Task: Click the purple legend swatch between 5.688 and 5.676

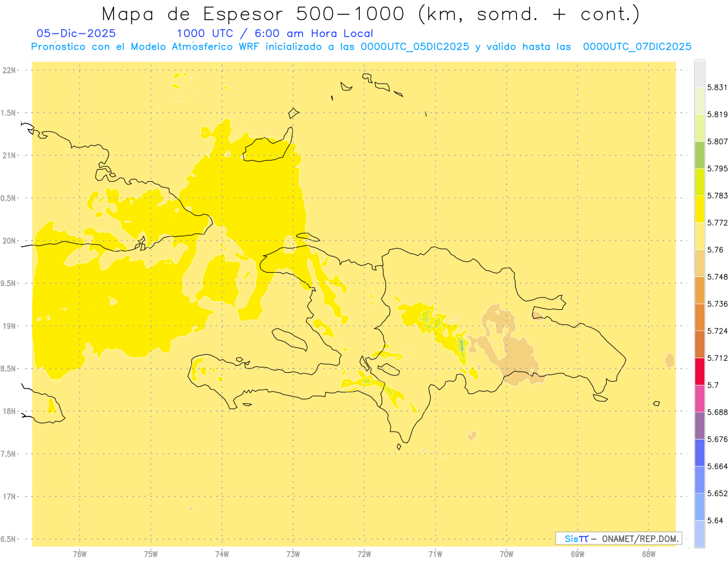Action: [699, 426]
